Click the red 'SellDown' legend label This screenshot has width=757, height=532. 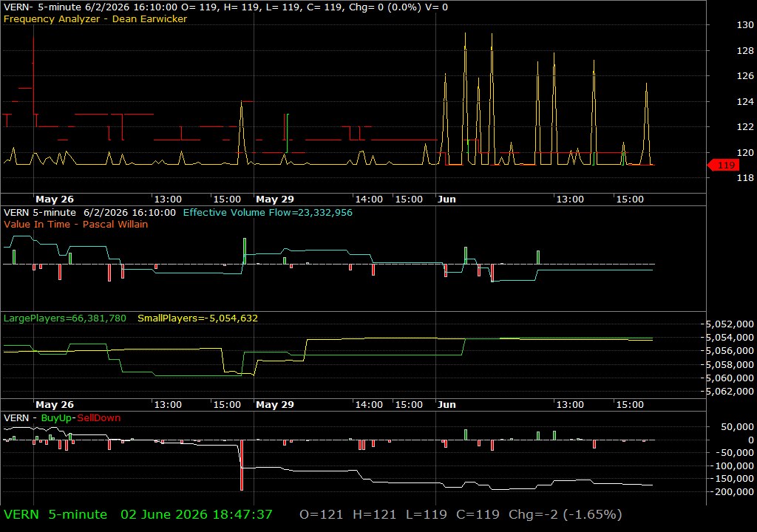click(99, 418)
